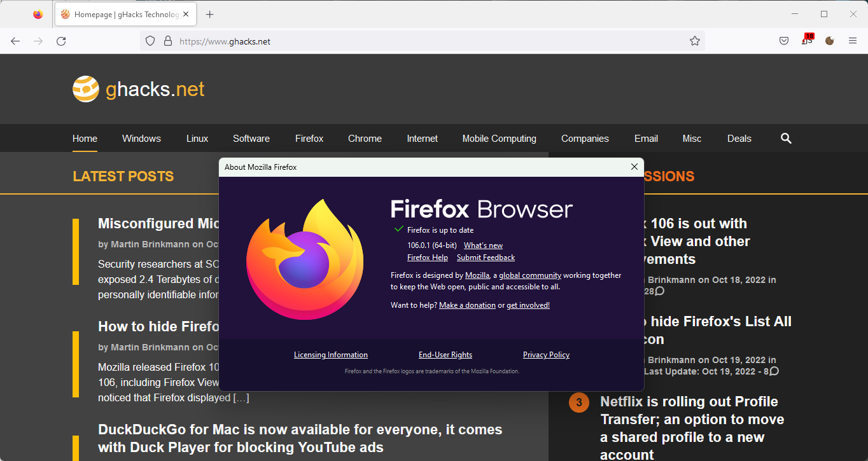Open Licensing Information
The image size is (868, 461).
tap(331, 355)
